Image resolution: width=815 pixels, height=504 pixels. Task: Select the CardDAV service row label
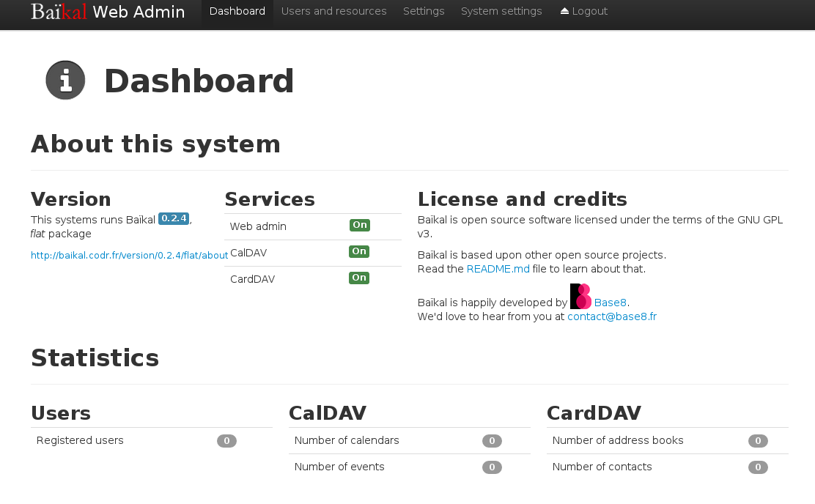point(253,280)
